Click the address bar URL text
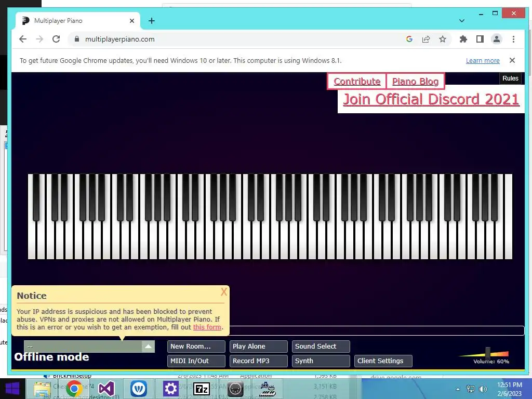Viewport: 532px width, 399px height. coord(120,39)
